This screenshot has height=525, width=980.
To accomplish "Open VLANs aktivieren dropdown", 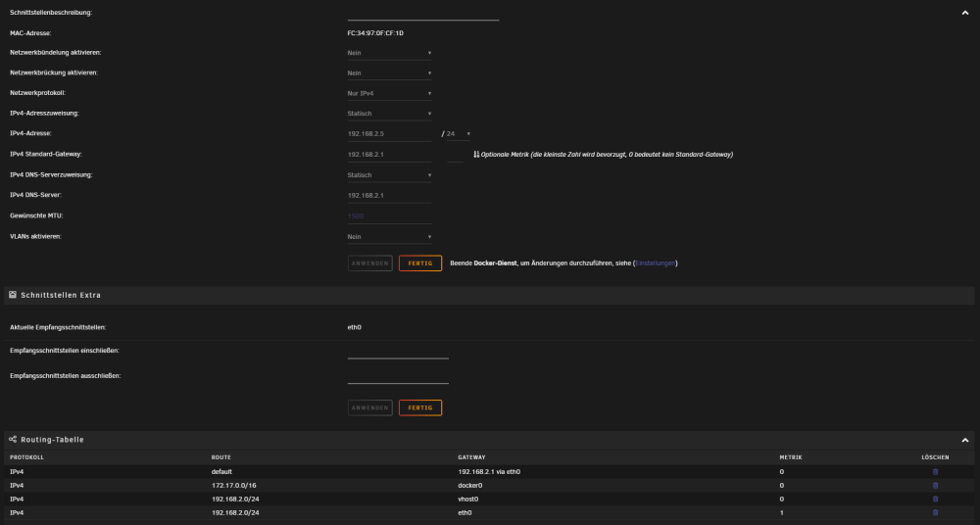I will (389, 237).
